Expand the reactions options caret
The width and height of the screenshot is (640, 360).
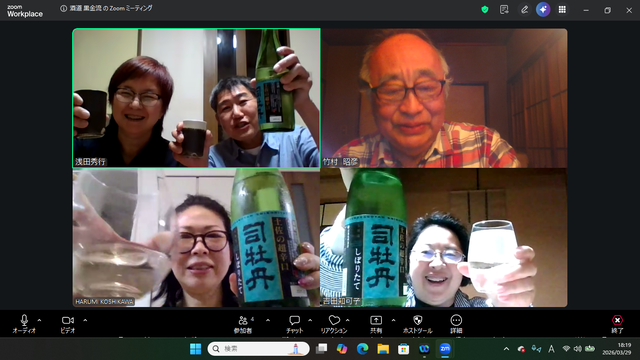pos(348,320)
